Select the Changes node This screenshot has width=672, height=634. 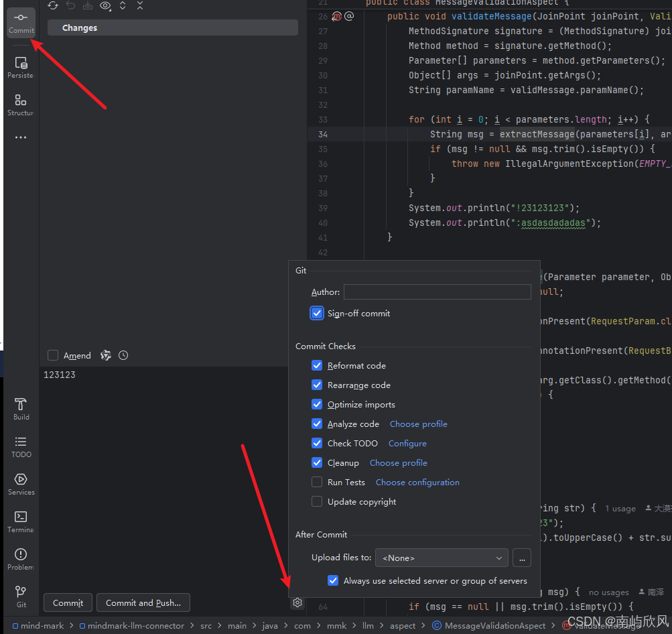172,28
